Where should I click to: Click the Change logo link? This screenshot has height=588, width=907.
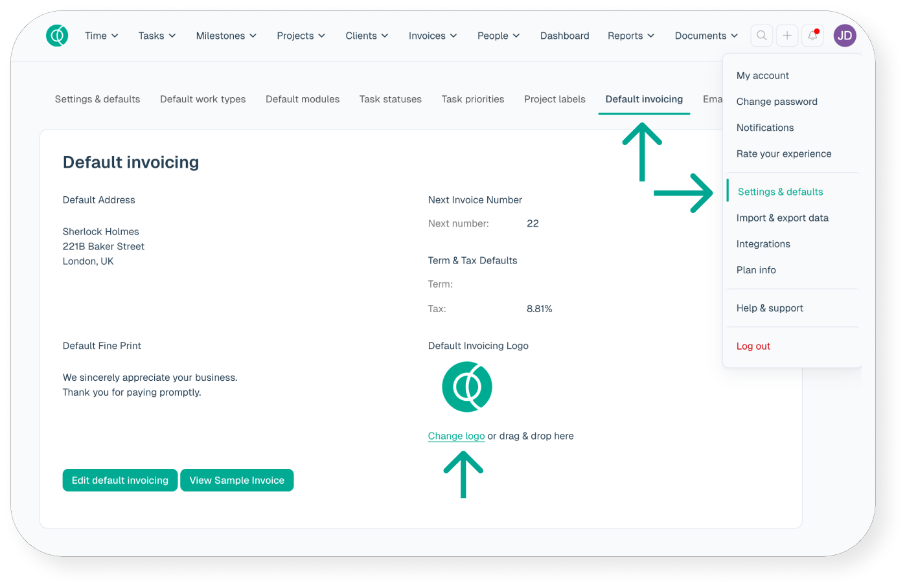click(456, 436)
